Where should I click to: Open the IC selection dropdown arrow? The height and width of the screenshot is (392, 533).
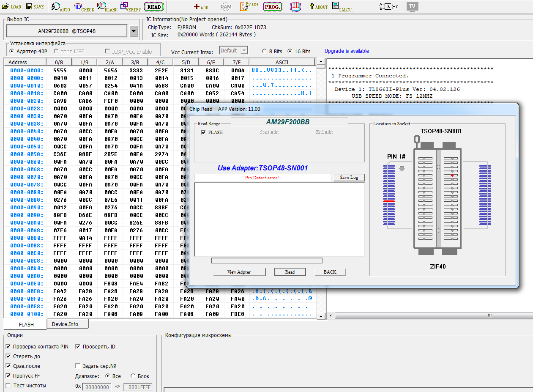[134, 31]
